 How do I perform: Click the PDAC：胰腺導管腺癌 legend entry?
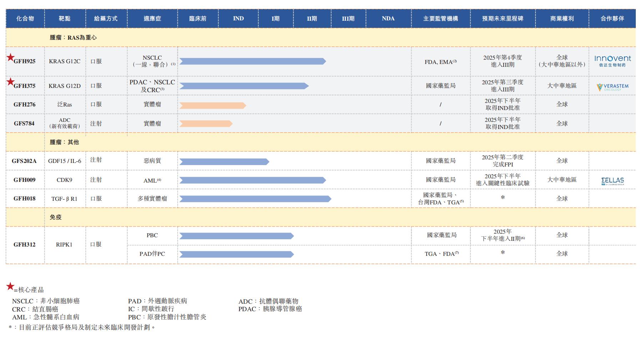click(270, 309)
